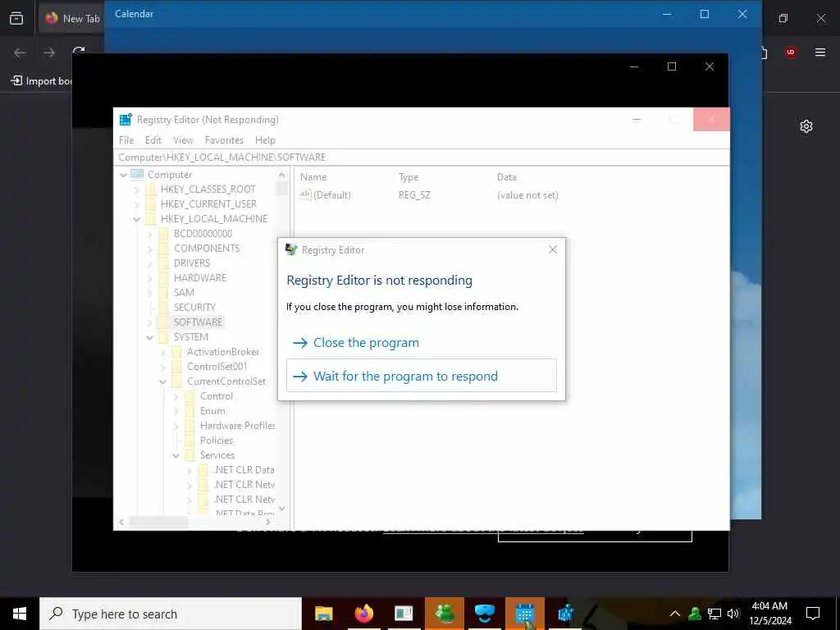Open the Favorites menu in Registry Editor

point(224,140)
